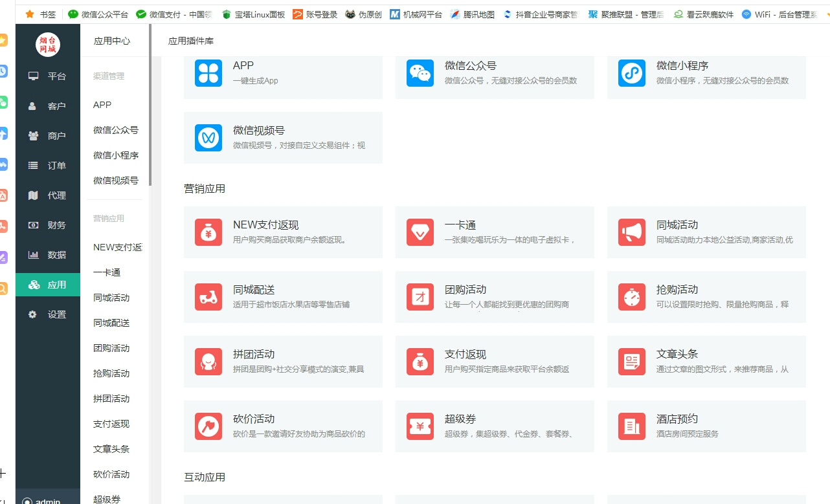Click the 烟台同城 site logo
Screen dimensions: 830x504
[x=48, y=44]
